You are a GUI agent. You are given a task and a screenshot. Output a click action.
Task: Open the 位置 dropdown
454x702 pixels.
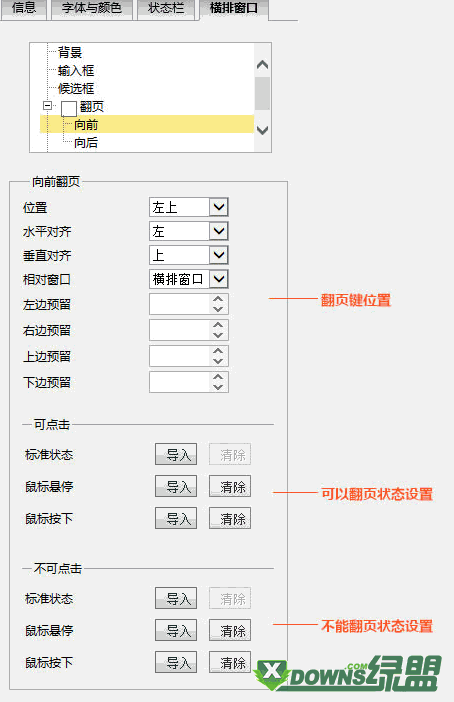coord(219,207)
